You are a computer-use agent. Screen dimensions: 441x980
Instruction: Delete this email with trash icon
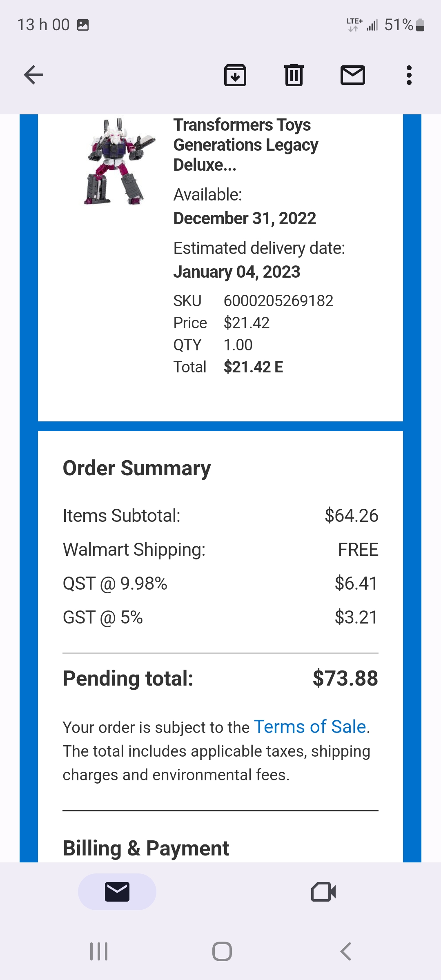tap(294, 75)
